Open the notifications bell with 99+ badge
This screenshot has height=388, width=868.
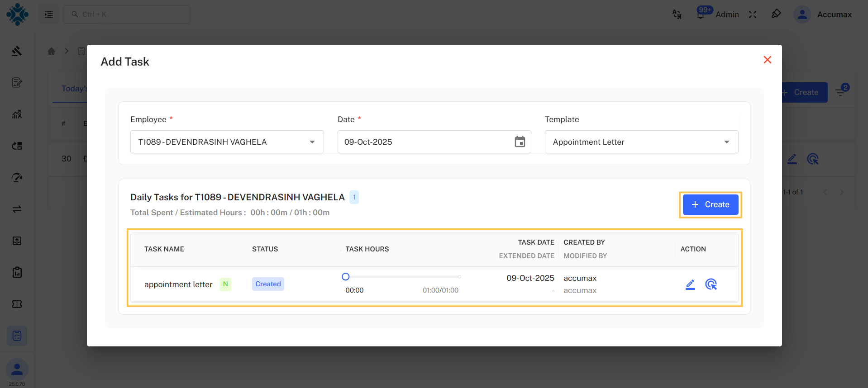click(x=701, y=14)
